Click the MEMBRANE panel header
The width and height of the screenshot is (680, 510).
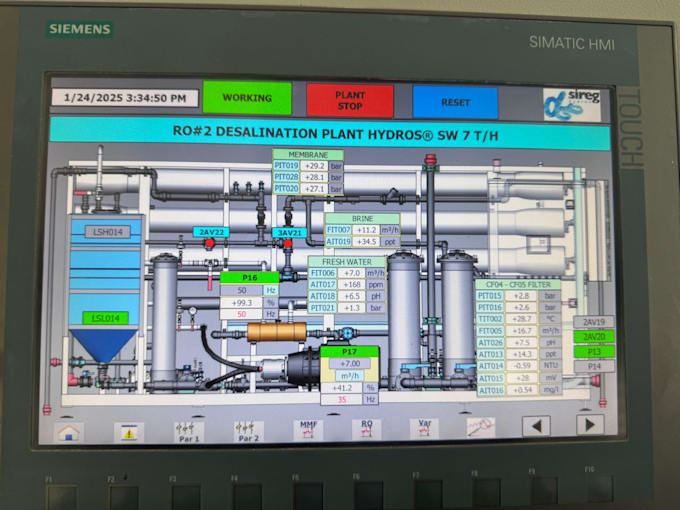[308, 155]
